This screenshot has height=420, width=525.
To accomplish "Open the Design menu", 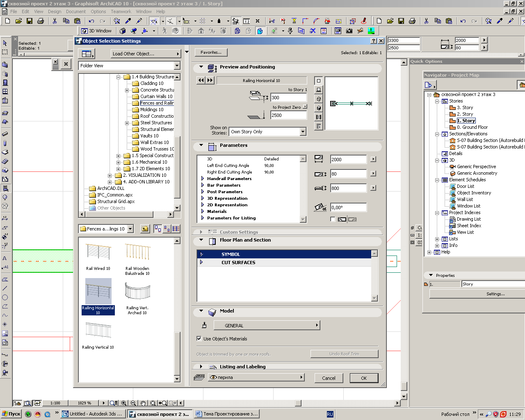I will [55, 11].
